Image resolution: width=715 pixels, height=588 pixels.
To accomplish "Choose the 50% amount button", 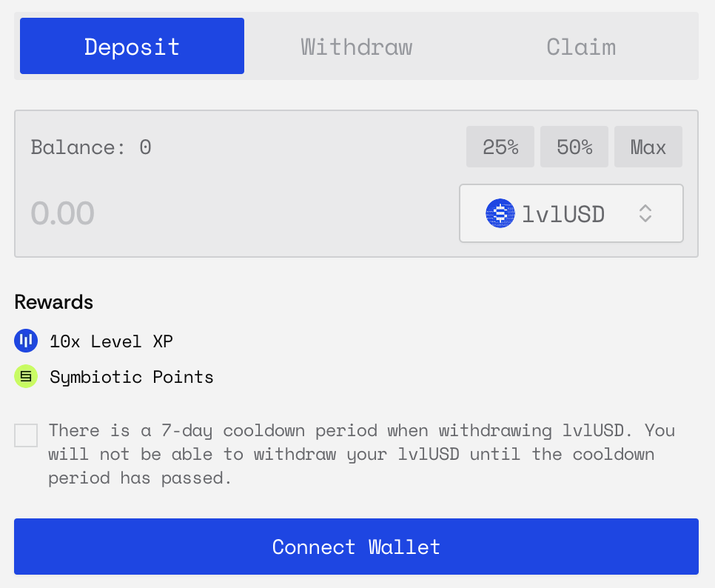I will click(574, 147).
